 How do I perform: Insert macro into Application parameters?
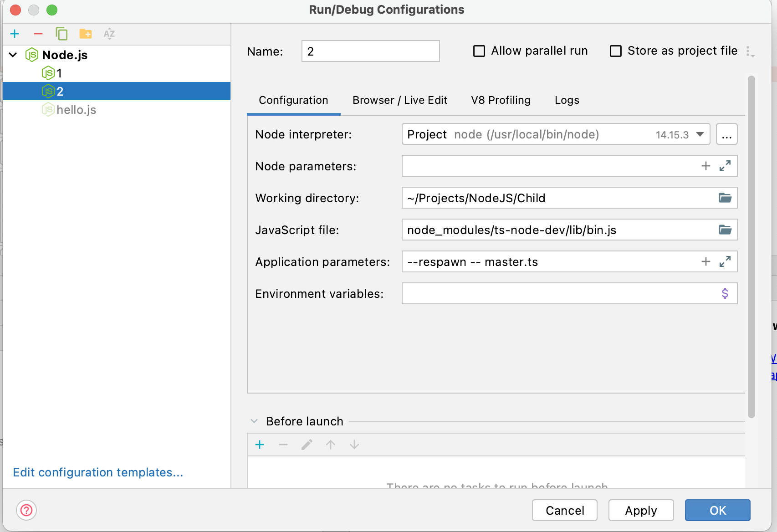click(706, 261)
